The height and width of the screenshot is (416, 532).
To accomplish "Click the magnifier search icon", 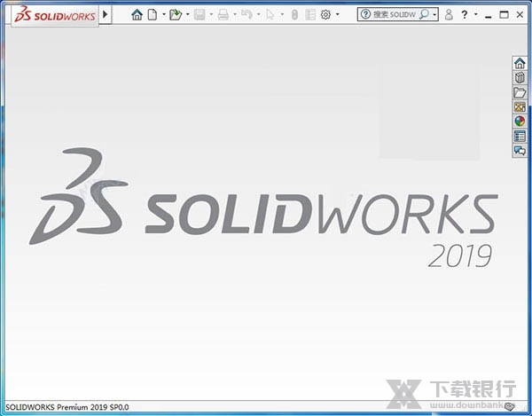I will pos(424,14).
